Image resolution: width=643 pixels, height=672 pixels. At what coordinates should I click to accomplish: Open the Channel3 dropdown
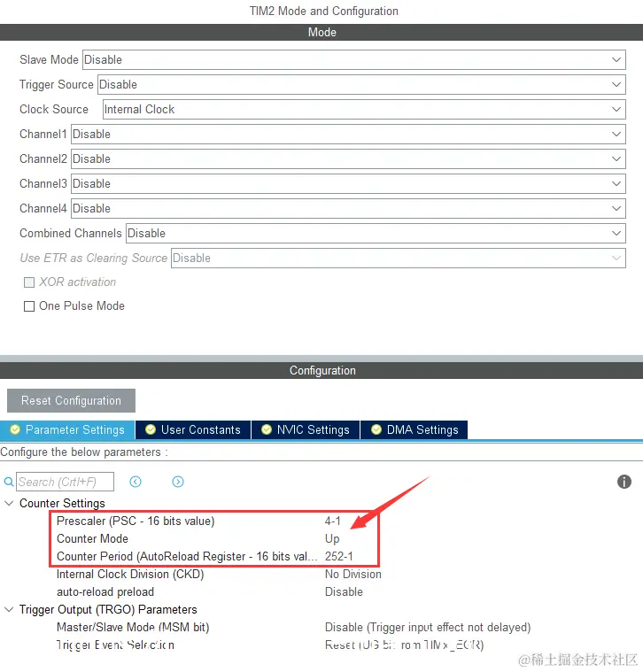coord(348,184)
